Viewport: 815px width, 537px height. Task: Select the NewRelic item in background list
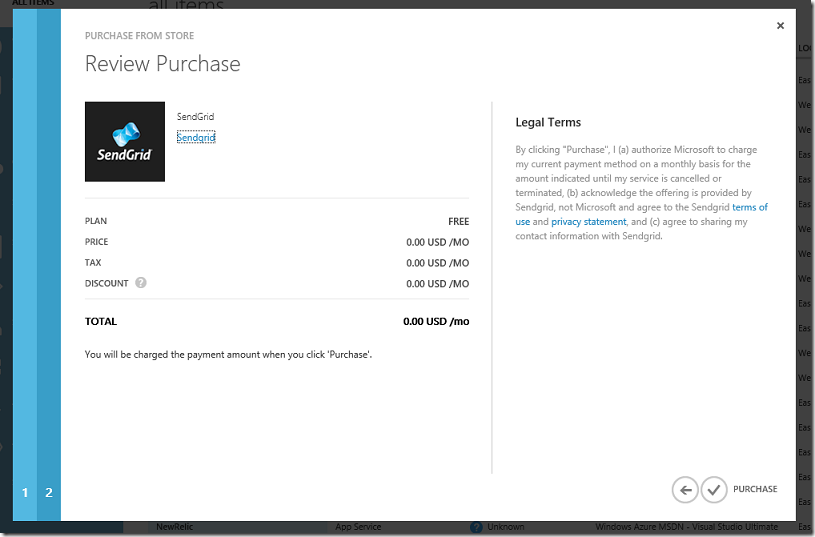click(175, 527)
